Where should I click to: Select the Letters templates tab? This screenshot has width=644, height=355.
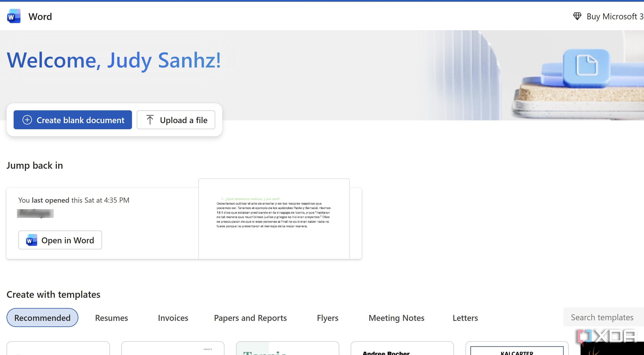click(465, 318)
